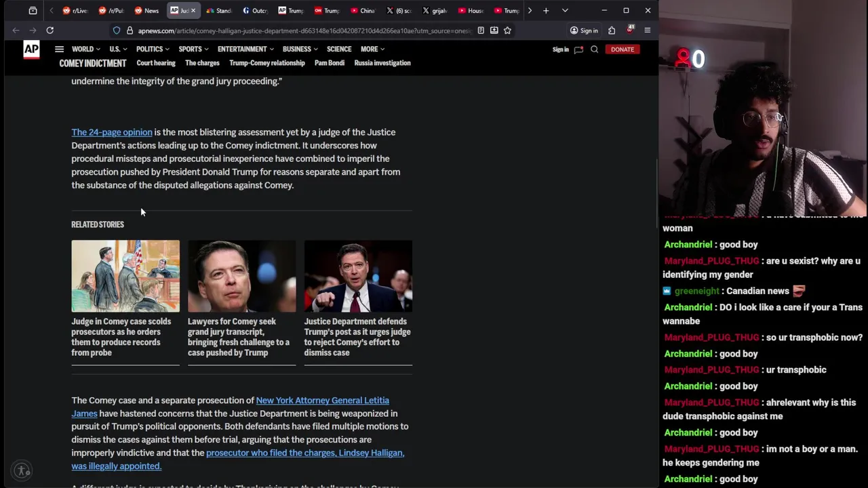868x488 pixels.
Task: Open the Firefox application hamburger menu
Action: tap(647, 30)
